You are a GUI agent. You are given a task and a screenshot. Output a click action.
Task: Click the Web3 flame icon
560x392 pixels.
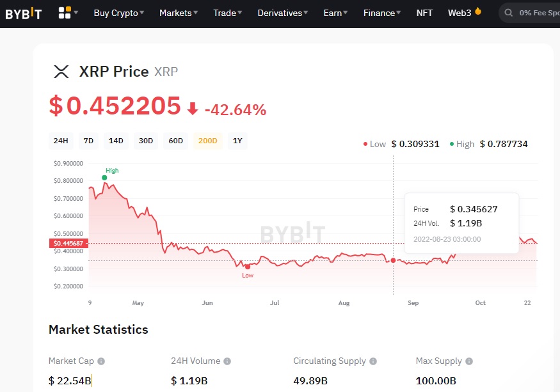point(478,12)
